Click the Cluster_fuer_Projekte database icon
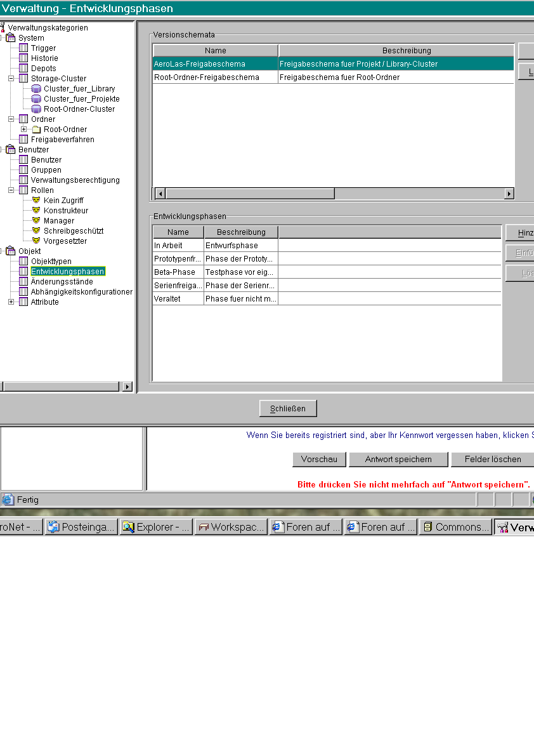Viewport: 534px width, 756px height. point(36,99)
